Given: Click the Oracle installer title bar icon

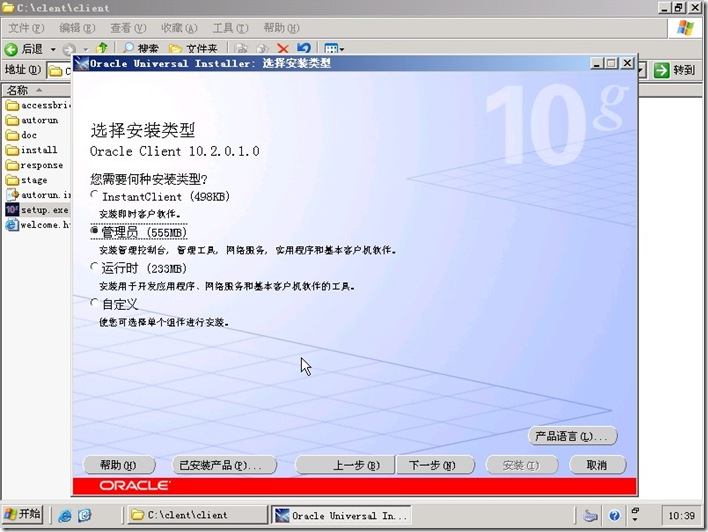Looking at the screenshot, I should [x=82, y=63].
